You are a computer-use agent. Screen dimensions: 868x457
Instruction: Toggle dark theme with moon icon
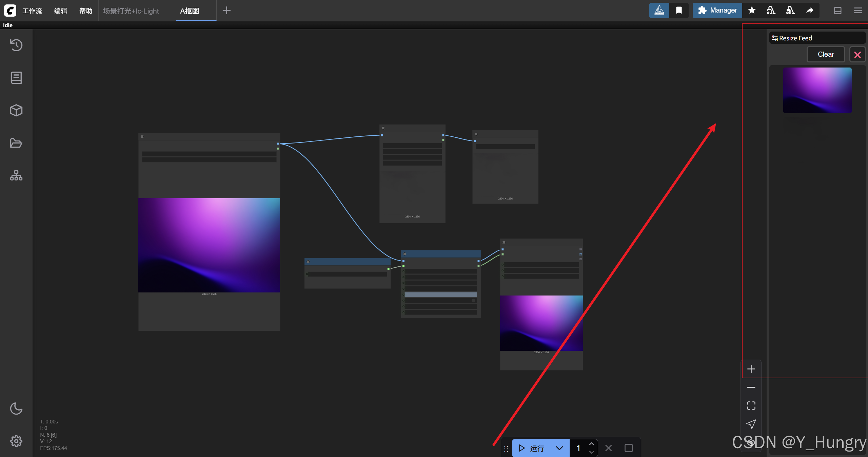tap(16, 408)
